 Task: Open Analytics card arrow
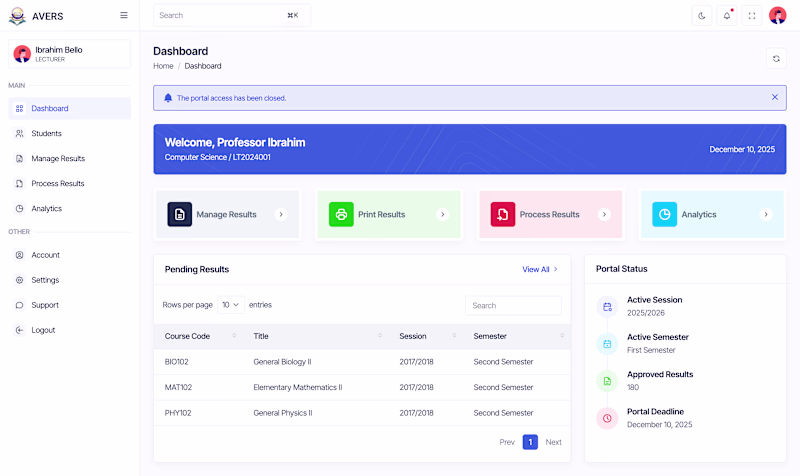pyautogui.click(x=765, y=214)
